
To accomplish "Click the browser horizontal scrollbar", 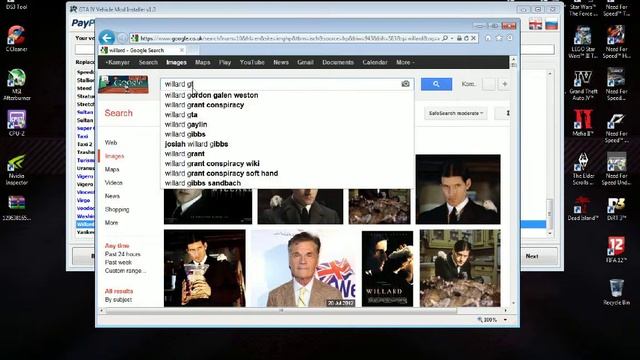I will tap(281, 311).
